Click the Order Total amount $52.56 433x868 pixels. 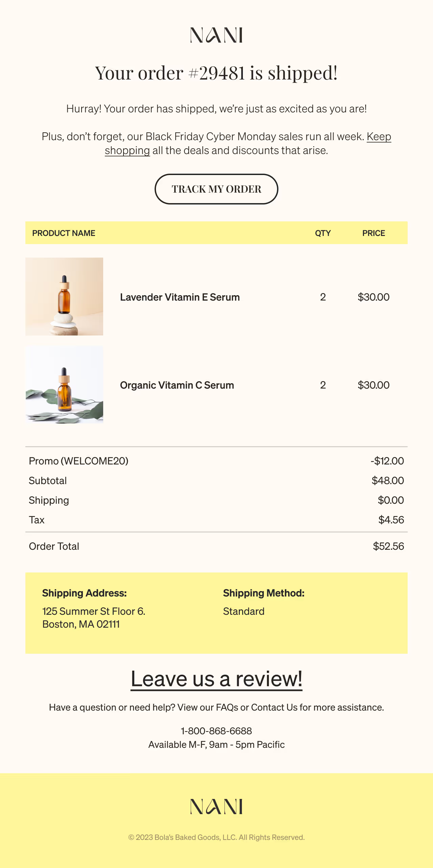tap(388, 546)
